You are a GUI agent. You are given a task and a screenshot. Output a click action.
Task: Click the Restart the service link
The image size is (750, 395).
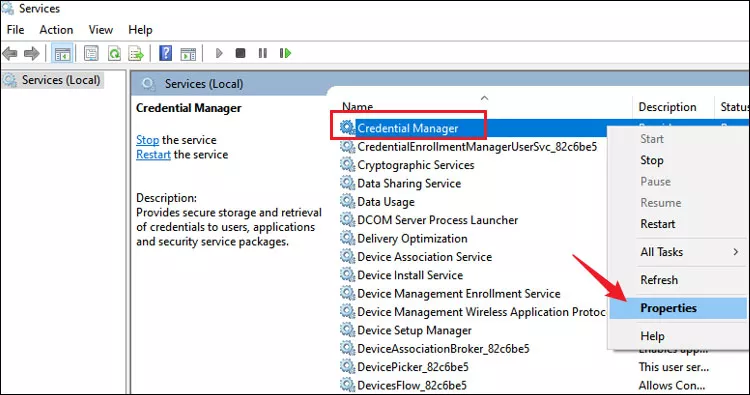(153, 154)
